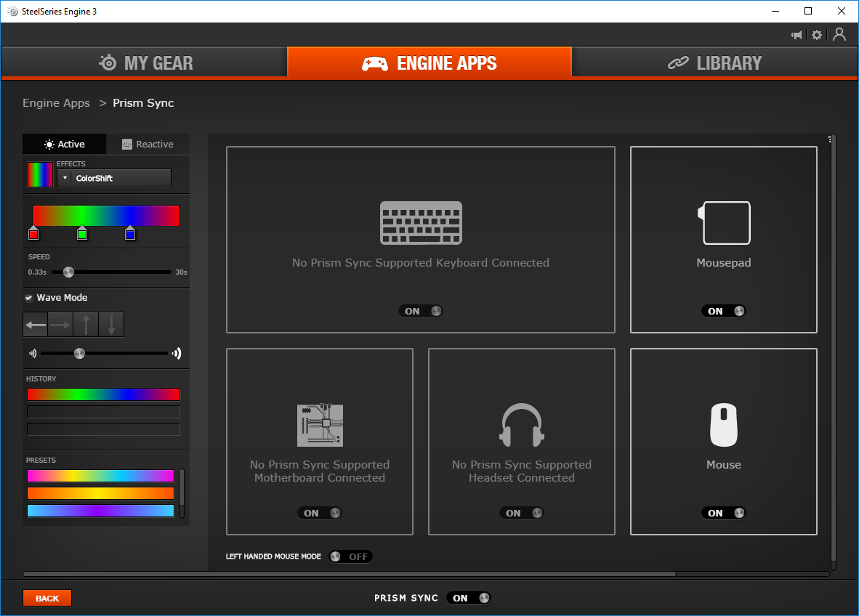Open the user account icon
The image size is (859, 616).
(839, 34)
